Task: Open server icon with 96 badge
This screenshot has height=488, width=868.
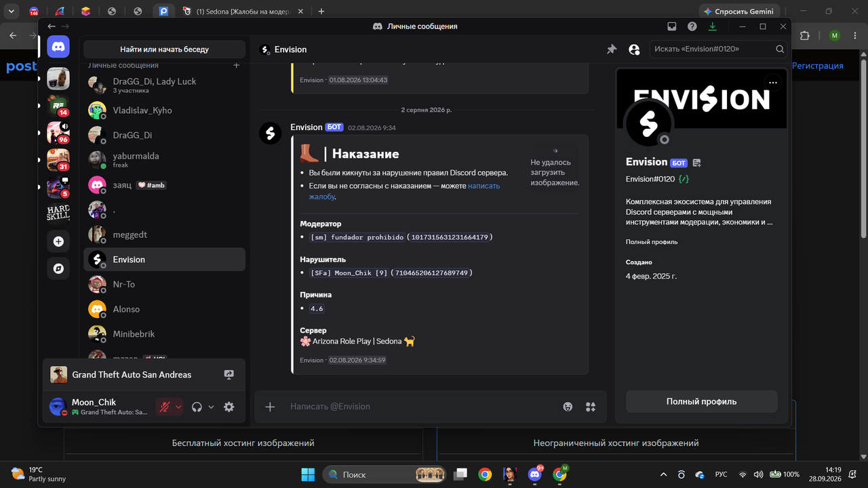Action: [58, 133]
